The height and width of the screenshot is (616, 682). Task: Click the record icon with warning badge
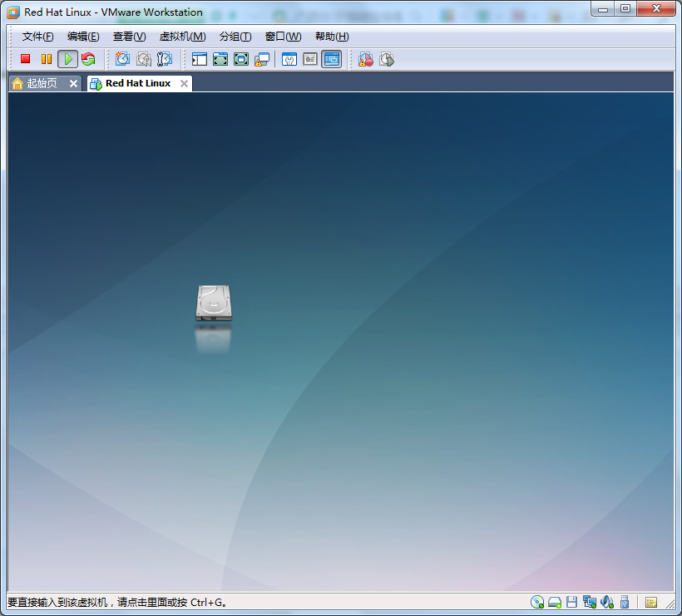coord(366,59)
